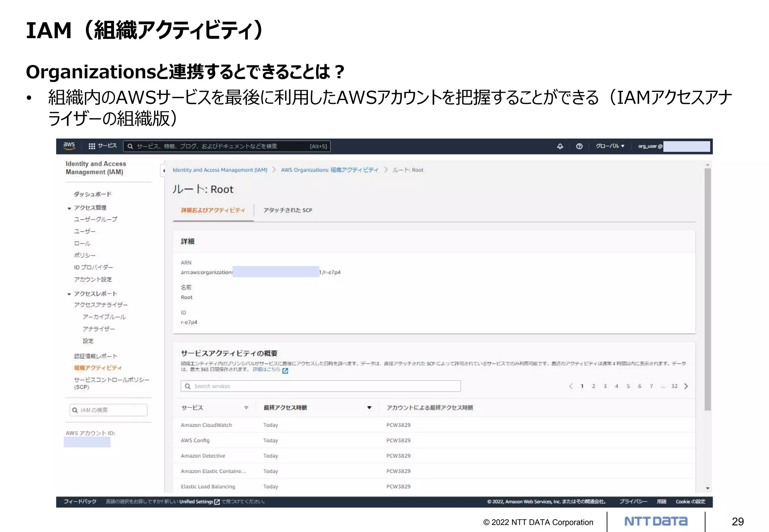
Task: Click PCW3829 in the Amazon CloudWatch row
Action: tap(398, 425)
